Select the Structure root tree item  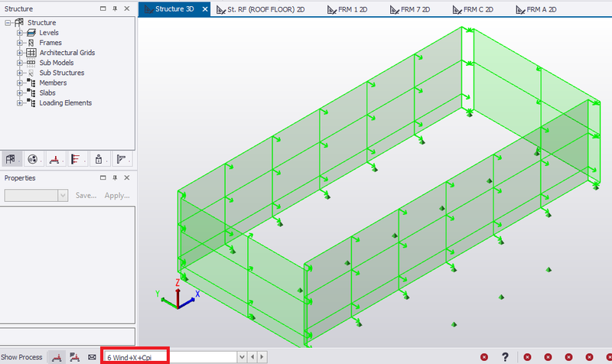point(42,23)
